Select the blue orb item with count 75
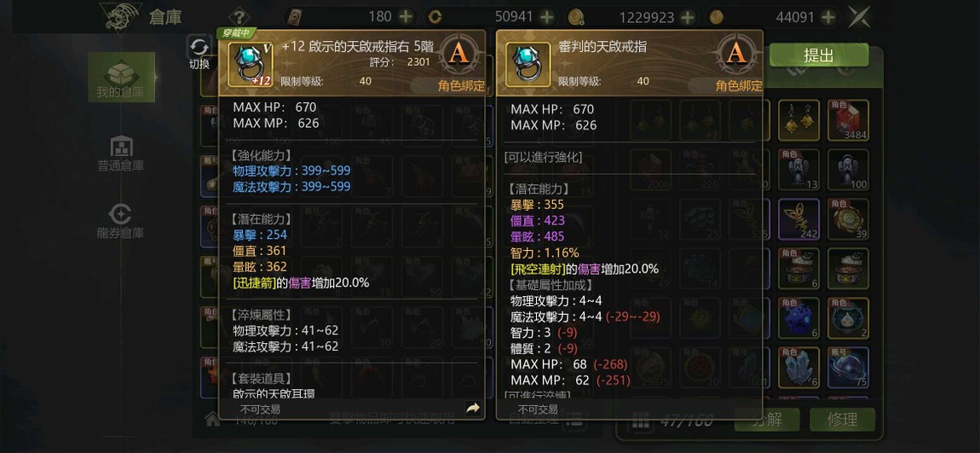Image resolution: width=980 pixels, height=453 pixels. click(x=848, y=368)
